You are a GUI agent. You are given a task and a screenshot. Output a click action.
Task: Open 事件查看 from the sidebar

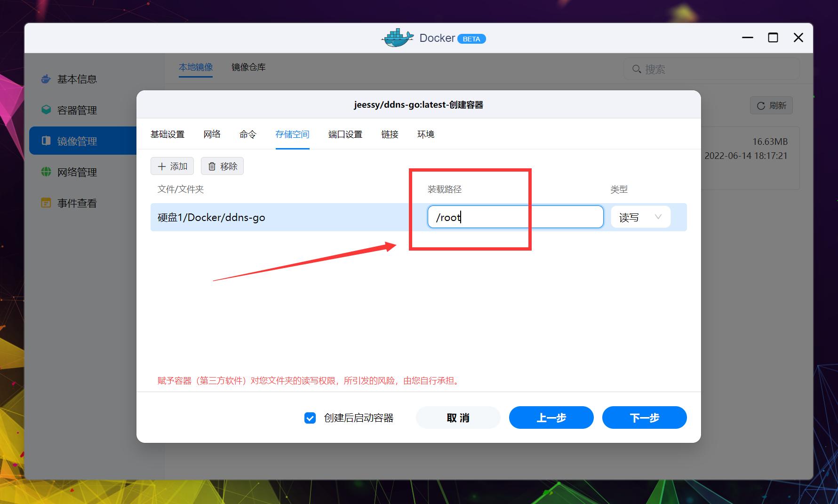[77, 203]
